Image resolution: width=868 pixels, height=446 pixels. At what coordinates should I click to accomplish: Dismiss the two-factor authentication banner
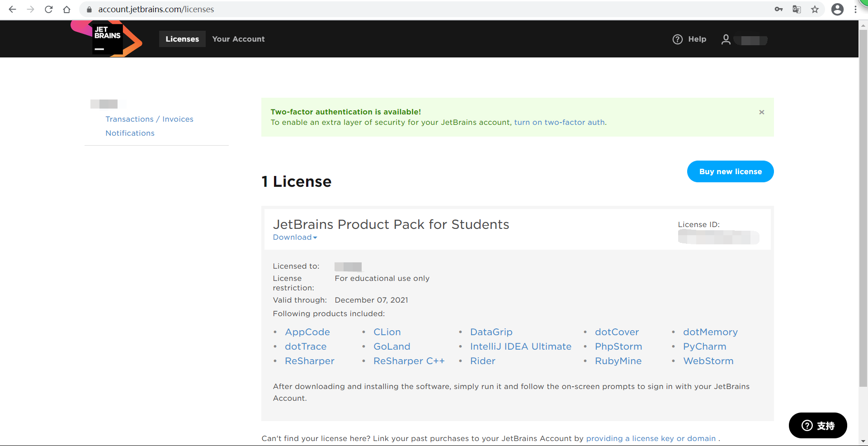pos(762,112)
